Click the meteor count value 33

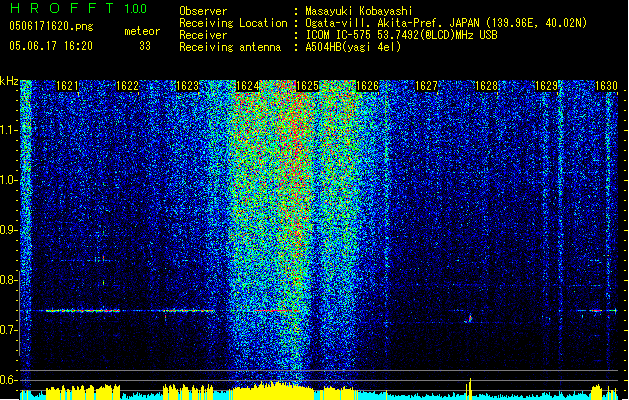pos(145,46)
